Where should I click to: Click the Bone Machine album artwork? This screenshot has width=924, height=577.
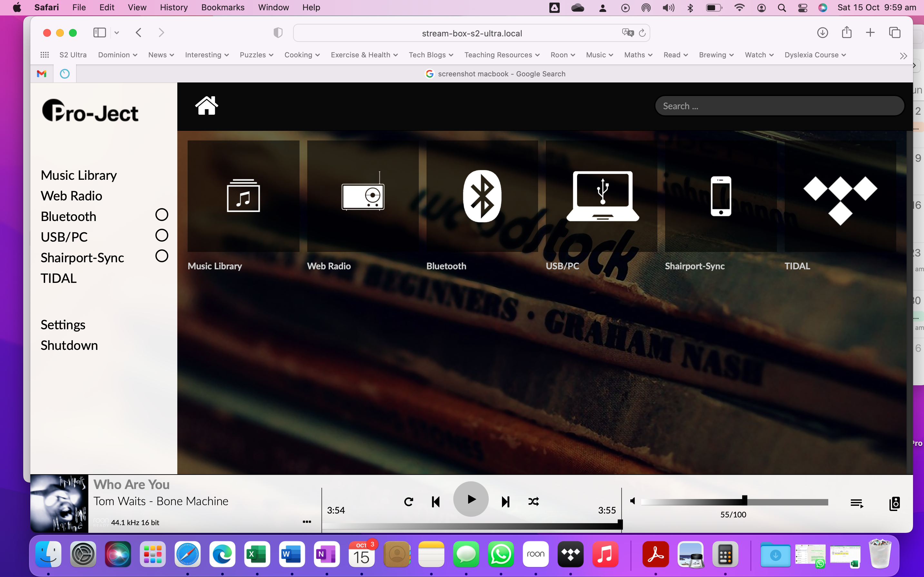(x=59, y=503)
